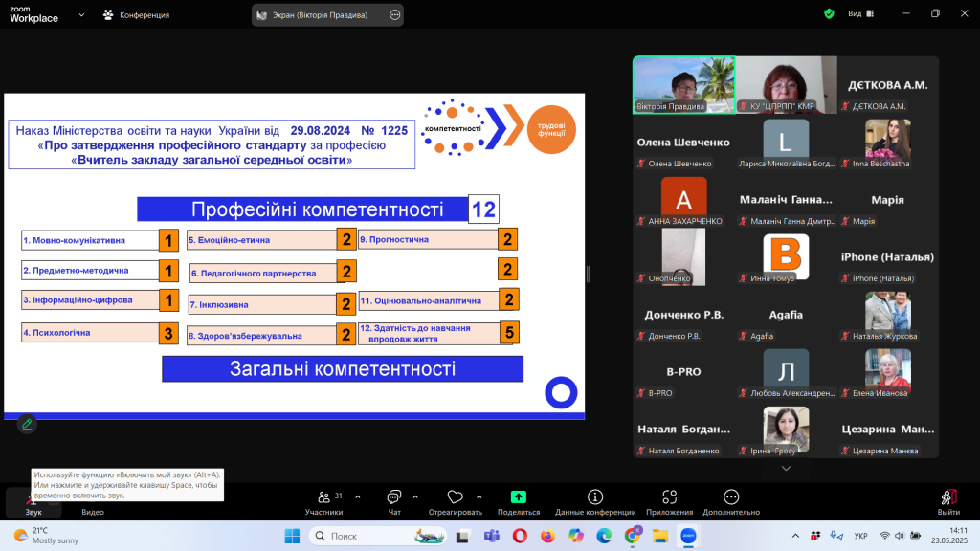Image resolution: width=980 pixels, height=551 pixels.
Task: Open the Wi-Fi network tray icon
Action: pos(884,536)
